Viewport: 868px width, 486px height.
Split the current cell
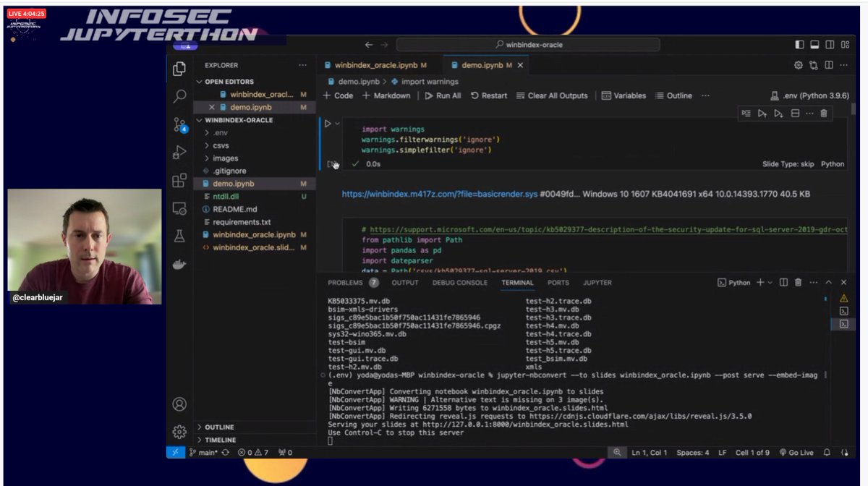point(794,114)
